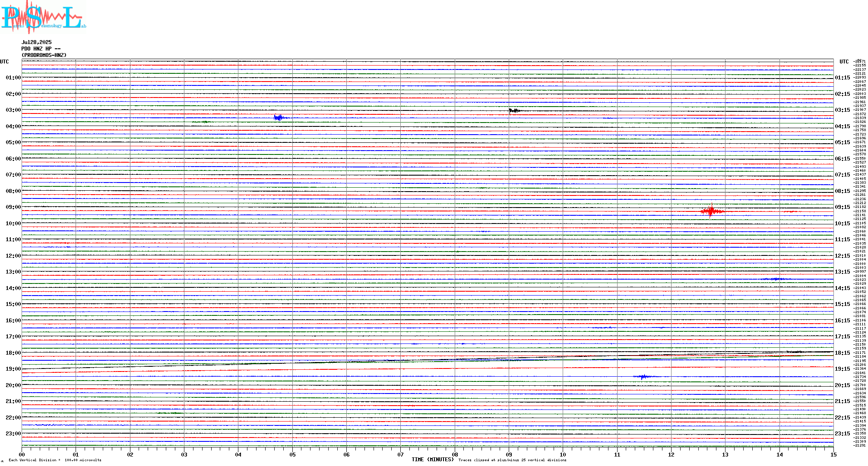This screenshot has width=868, height=466.
Task: Select the 17:00 hour label
Action: click(x=13, y=337)
